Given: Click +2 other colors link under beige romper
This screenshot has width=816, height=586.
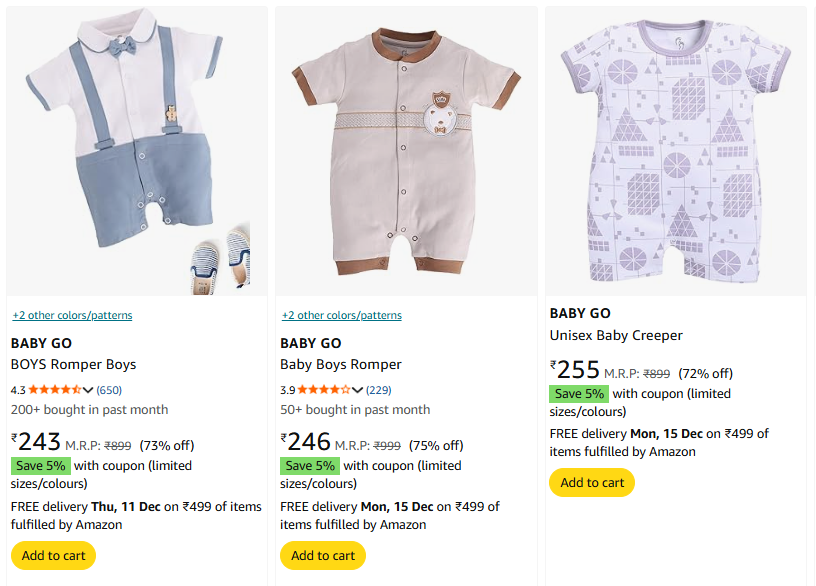Looking at the screenshot, I should 341,315.
